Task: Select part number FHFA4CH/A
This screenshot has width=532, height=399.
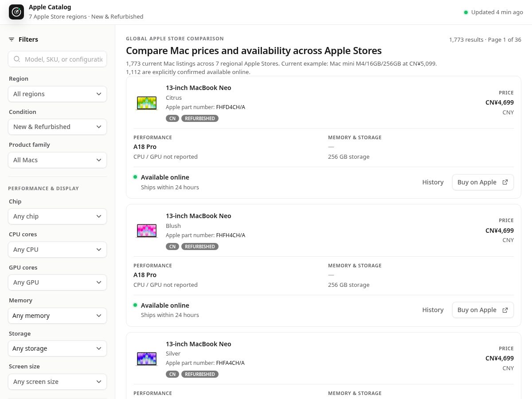Action: click(x=230, y=363)
